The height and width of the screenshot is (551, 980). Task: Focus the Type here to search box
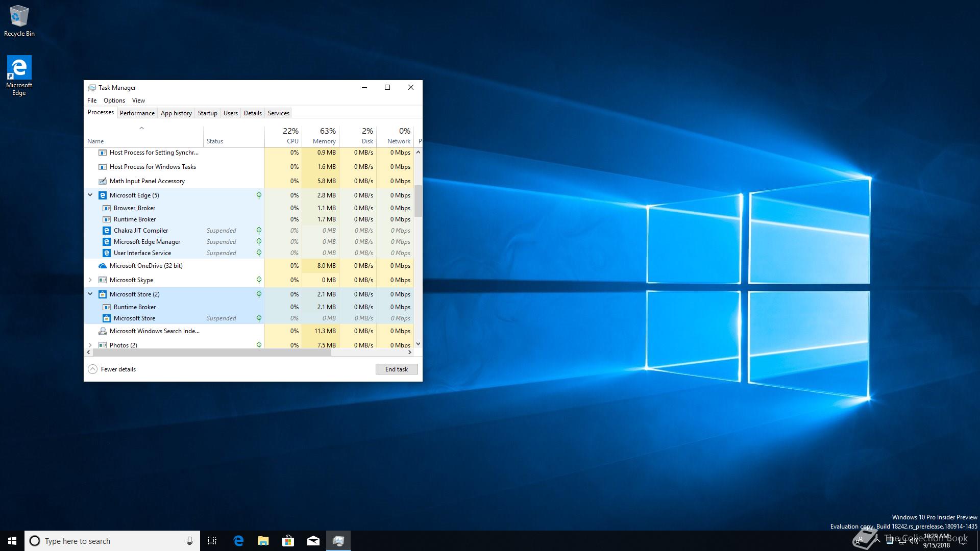coord(112,541)
